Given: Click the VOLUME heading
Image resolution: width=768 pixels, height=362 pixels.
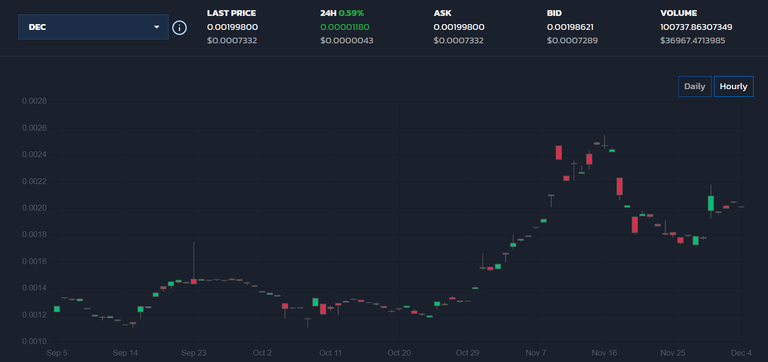Looking at the screenshot, I should coord(678,13).
